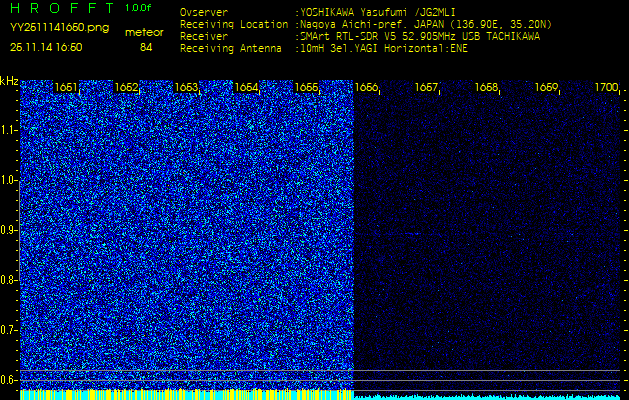This screenshot has width=629, height=400.
Task: Click the 0.7 kHz axis label
Action: pyautogui.click(x=6, y=330)
